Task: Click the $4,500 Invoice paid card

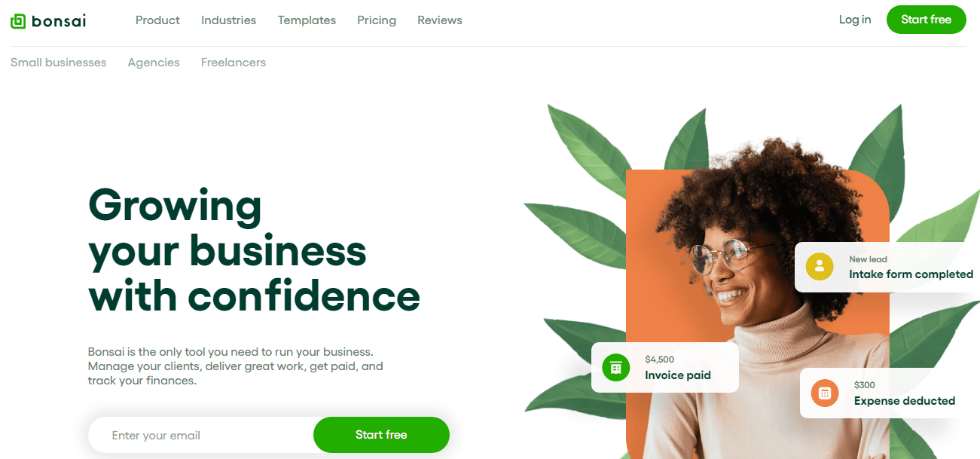Action: [665, 367]
